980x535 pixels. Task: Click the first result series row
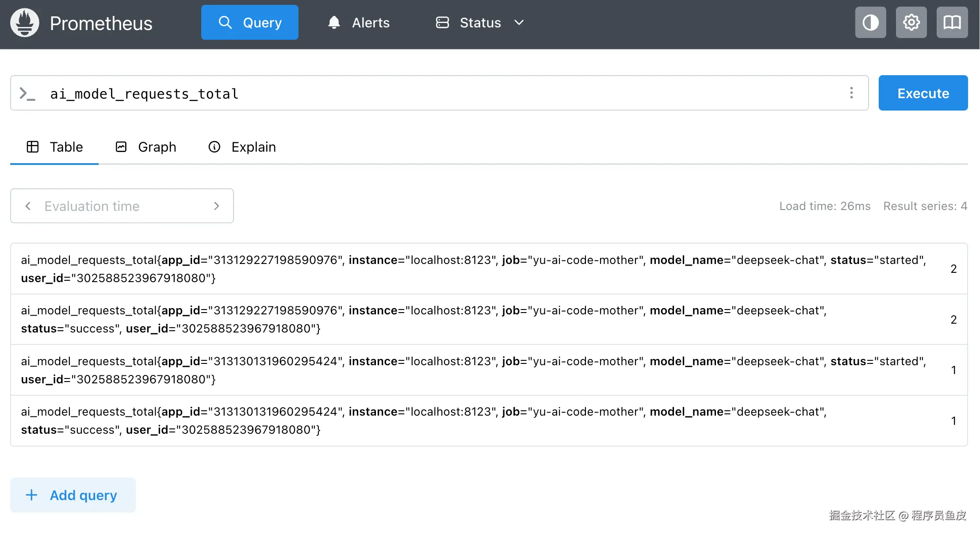pyautogui.click(x=473, y=269)
